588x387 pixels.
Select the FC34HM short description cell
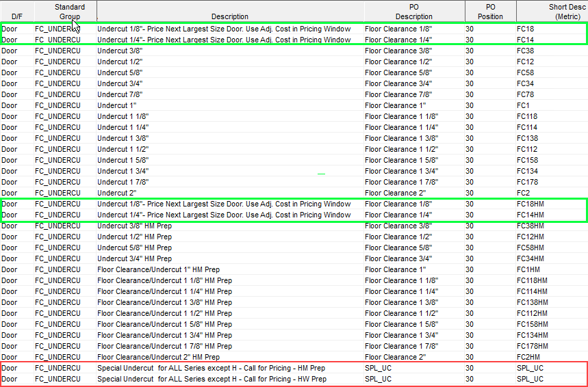pos(551,258)
